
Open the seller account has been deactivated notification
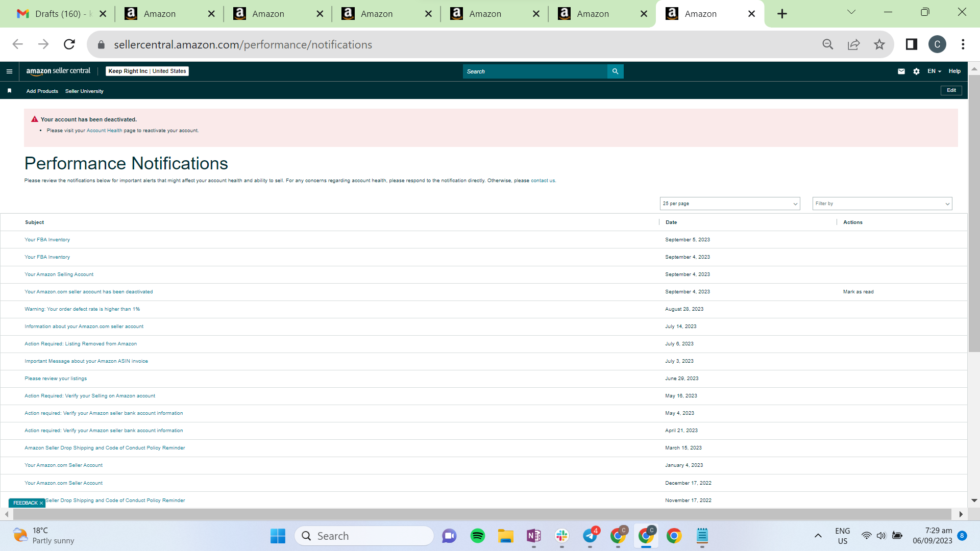[88, 292]
